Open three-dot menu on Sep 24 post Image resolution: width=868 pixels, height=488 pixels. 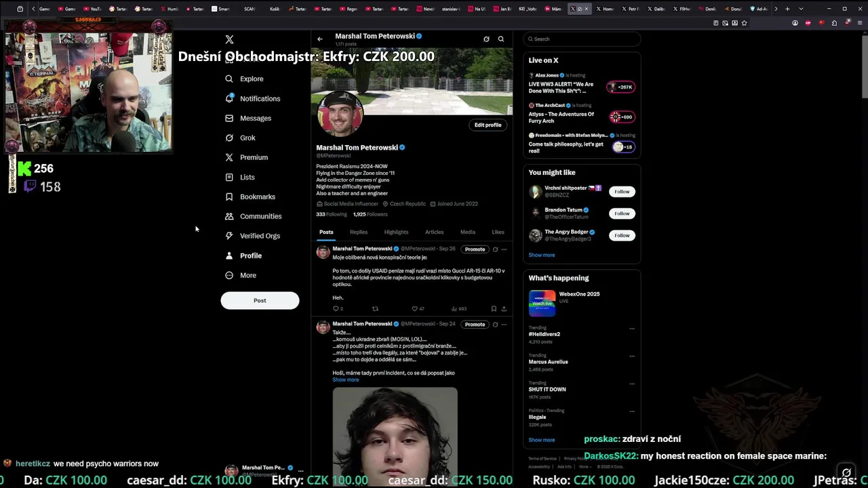click(504, 325)
